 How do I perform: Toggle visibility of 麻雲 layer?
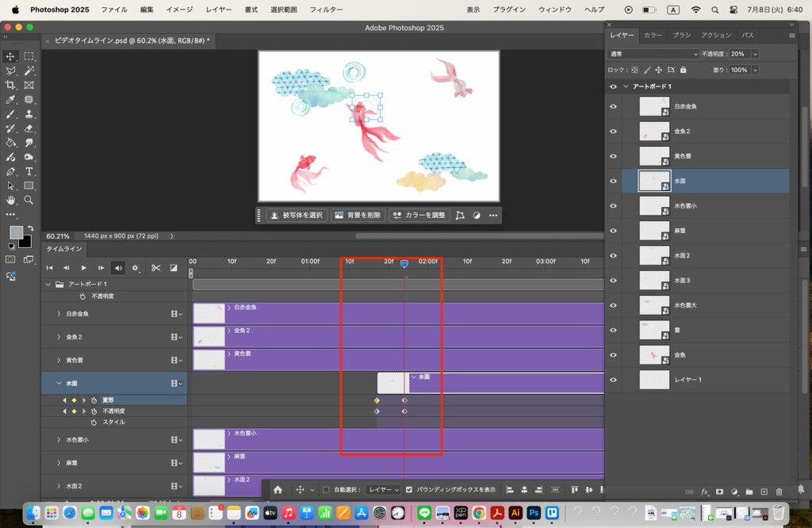click(613, 231)
